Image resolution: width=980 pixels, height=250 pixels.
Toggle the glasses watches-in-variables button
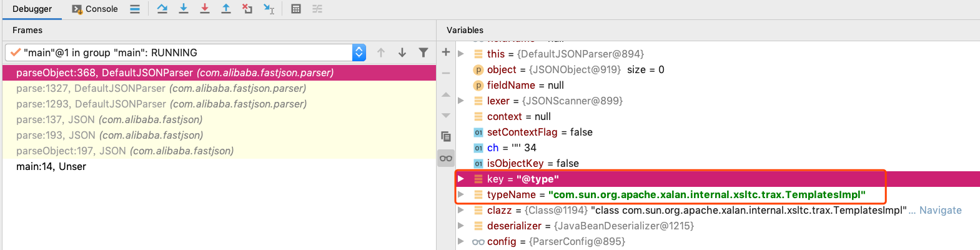[446, 158]
